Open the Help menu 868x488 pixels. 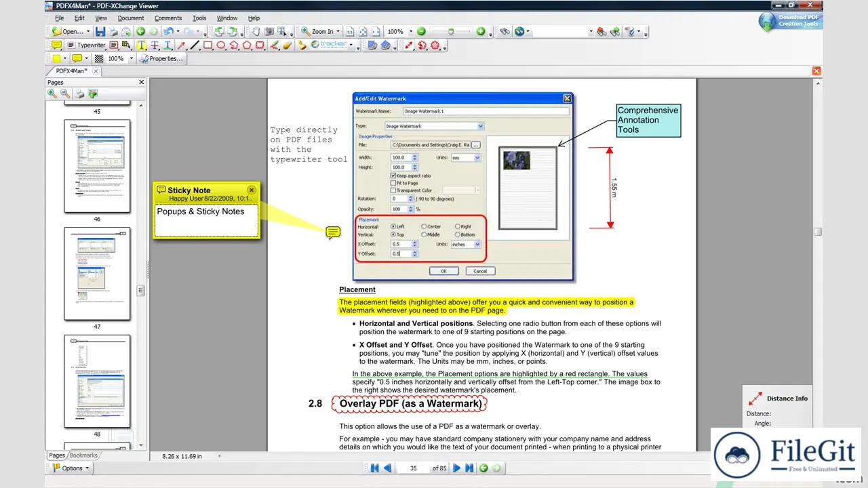point(254,18)
